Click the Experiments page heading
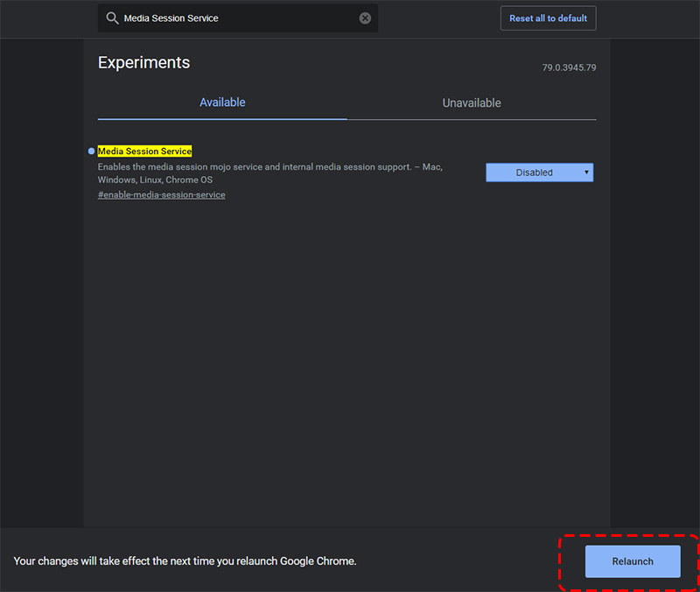The height and width of the screenshot is (592, 700). point(143,63)
